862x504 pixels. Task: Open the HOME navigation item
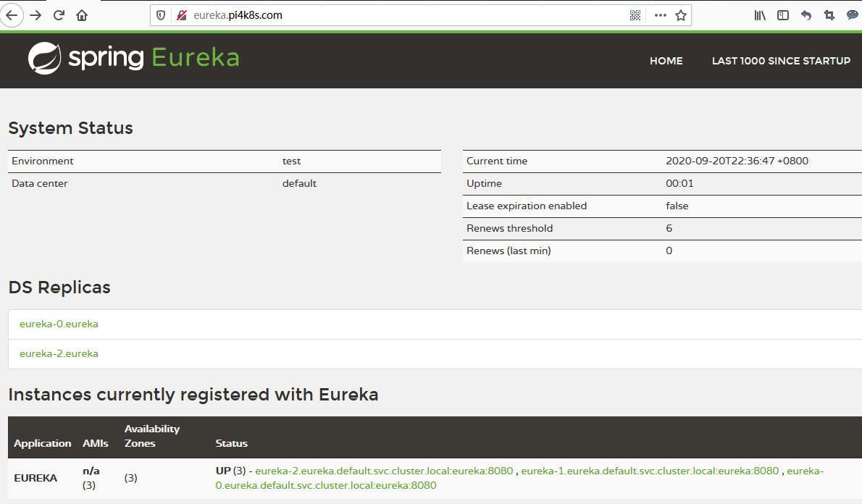pyautogui.click(x=666, y=61)
